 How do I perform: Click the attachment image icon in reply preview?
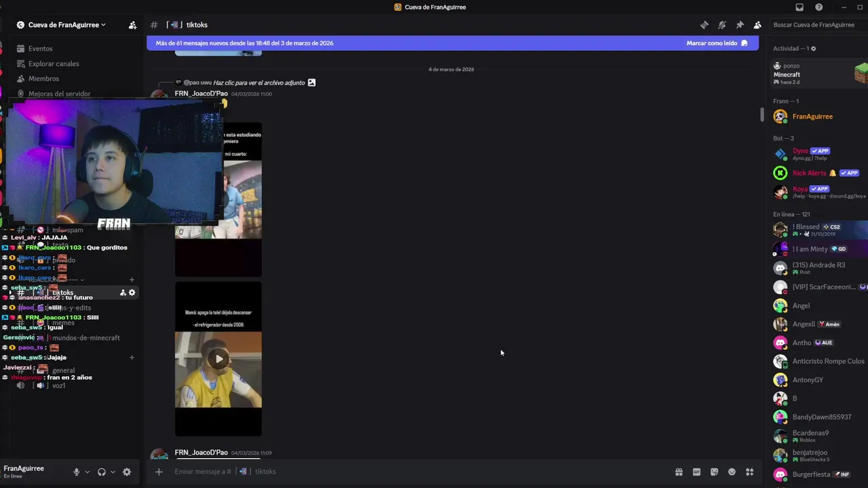pos(312,83)
